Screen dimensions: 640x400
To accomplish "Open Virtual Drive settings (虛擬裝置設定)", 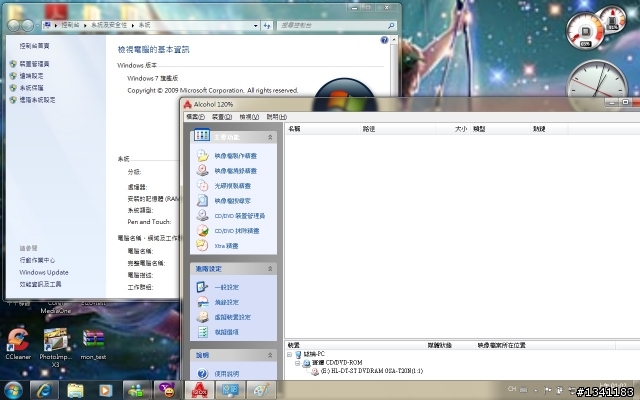I will 233,317.
